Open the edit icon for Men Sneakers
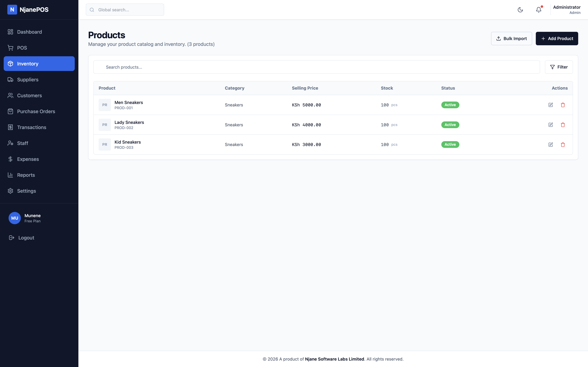Screen dimensions: 588x367 coord(551,105)
